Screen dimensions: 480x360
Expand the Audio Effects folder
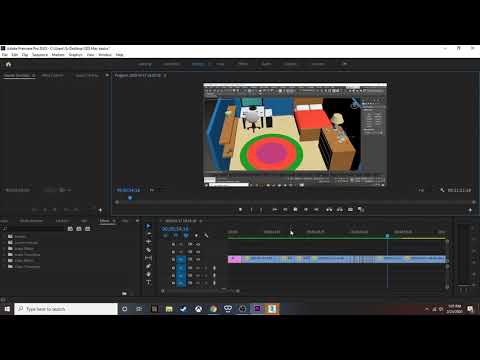5,248
